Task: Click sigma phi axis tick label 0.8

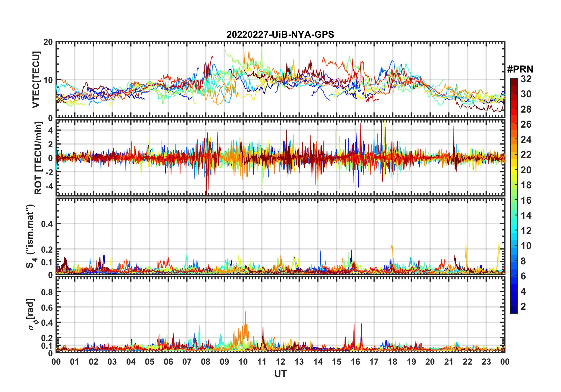Action: [x=47, y=292]
